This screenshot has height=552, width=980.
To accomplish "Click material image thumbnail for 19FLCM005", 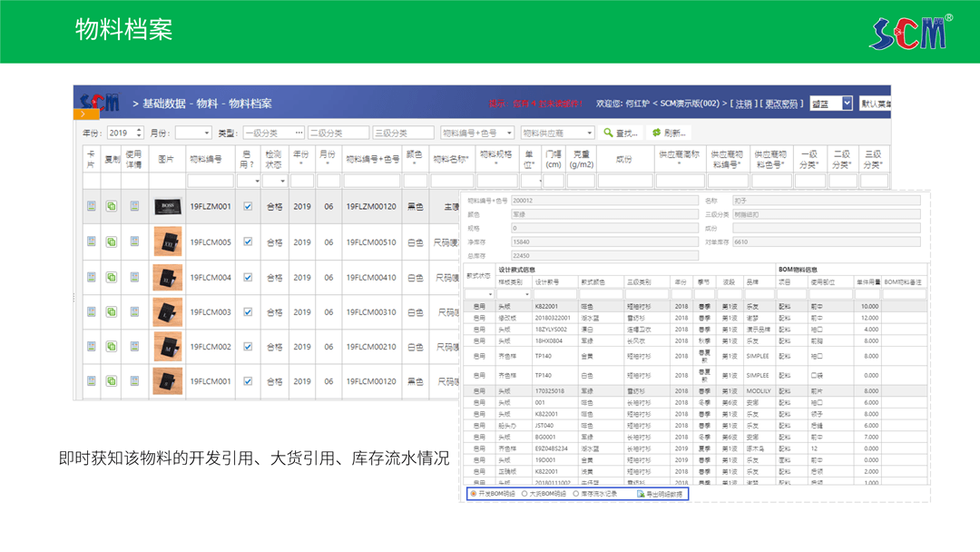I will tap(168, 241).
